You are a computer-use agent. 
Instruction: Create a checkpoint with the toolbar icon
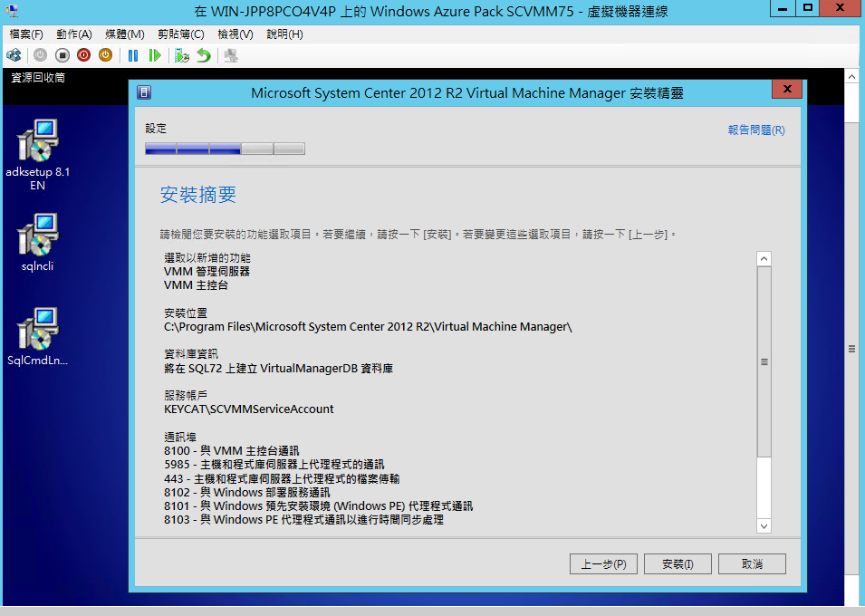pos(182,55)
